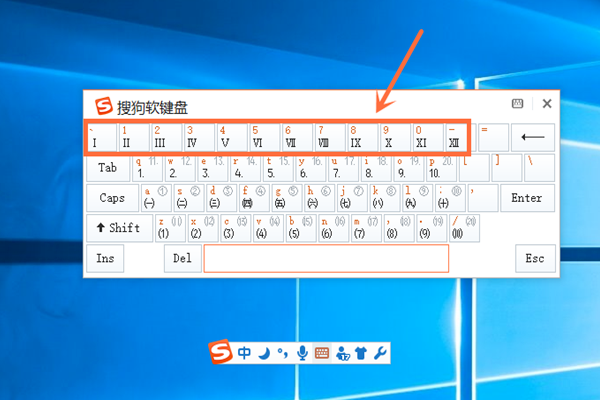Screen dimensions: 600x400
Task: Toggle the Shift key
Action: coord(119,228)
